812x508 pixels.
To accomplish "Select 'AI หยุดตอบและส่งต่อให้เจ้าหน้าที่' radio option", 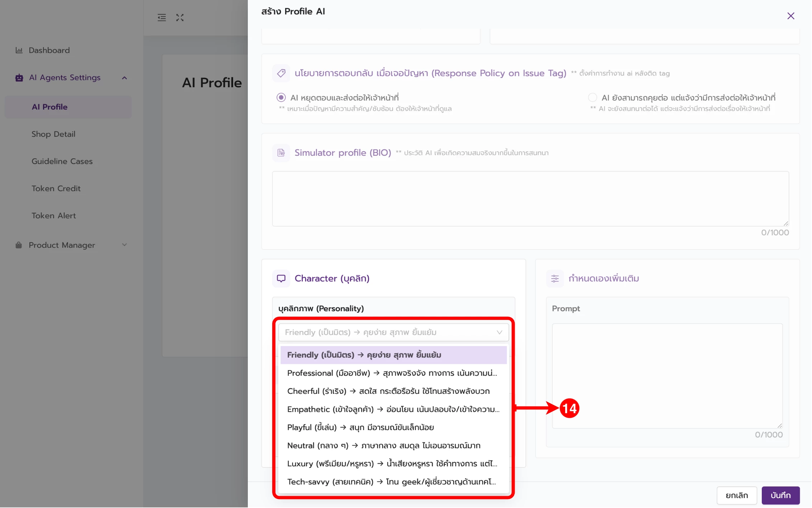I will coord(281,98).
